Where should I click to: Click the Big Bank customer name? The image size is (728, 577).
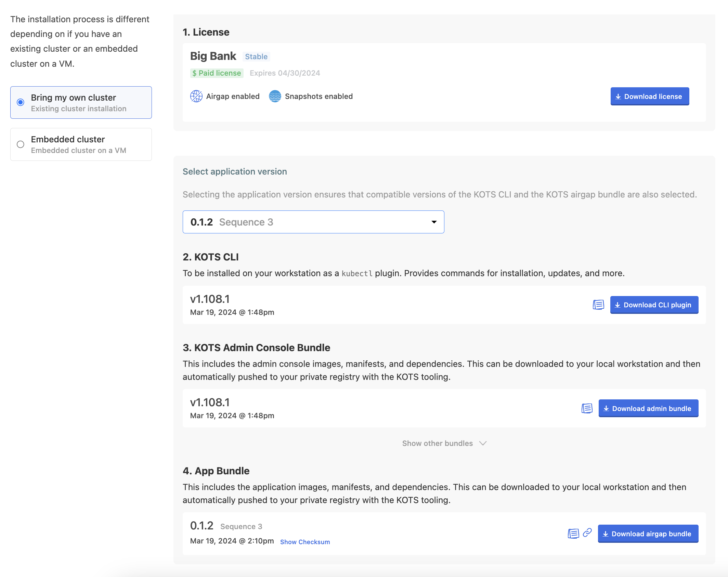pos(213,56)
